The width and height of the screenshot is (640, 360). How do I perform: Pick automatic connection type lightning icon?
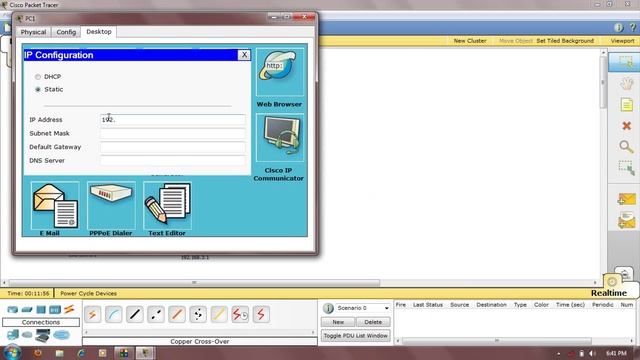click(x=93, y=314)
